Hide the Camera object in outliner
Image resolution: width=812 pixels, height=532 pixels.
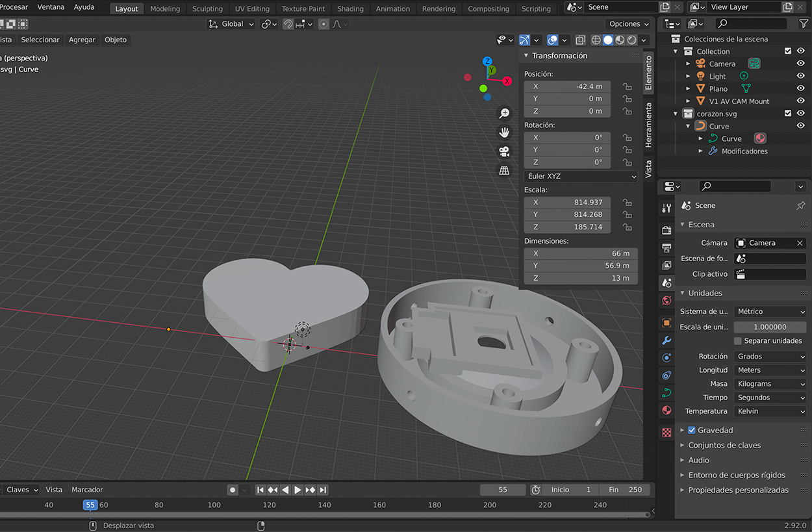pyautogui.click(x=800, y=64)
